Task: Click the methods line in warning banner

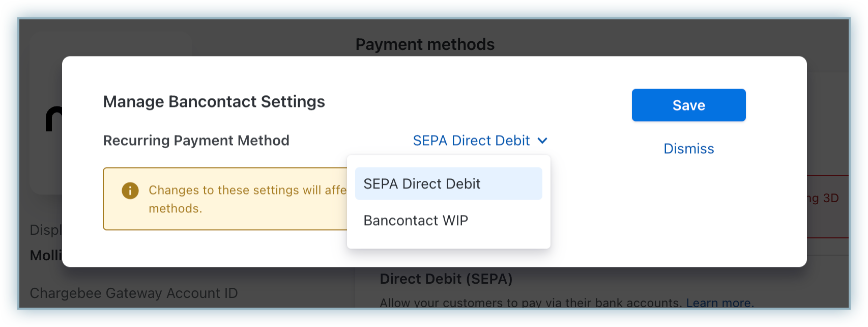Action: point(175,209)
